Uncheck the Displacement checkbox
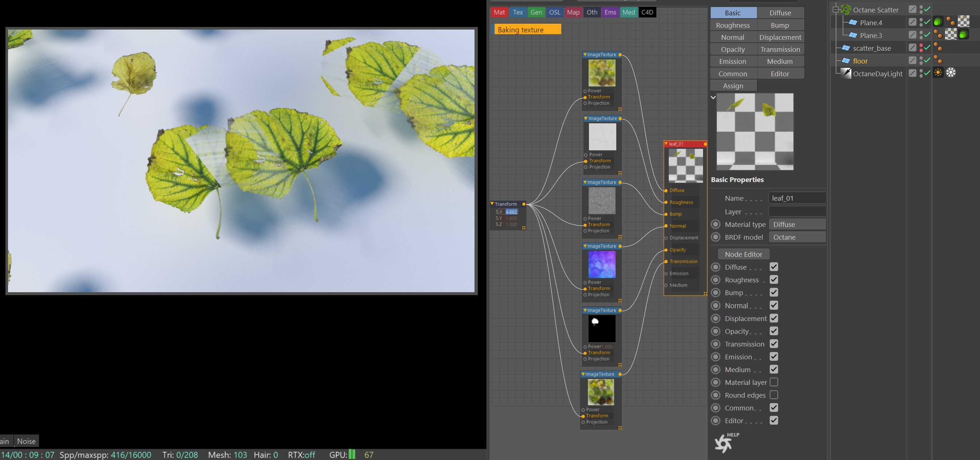The height and width of the screenshot is (460, 980). click(774, 318)
